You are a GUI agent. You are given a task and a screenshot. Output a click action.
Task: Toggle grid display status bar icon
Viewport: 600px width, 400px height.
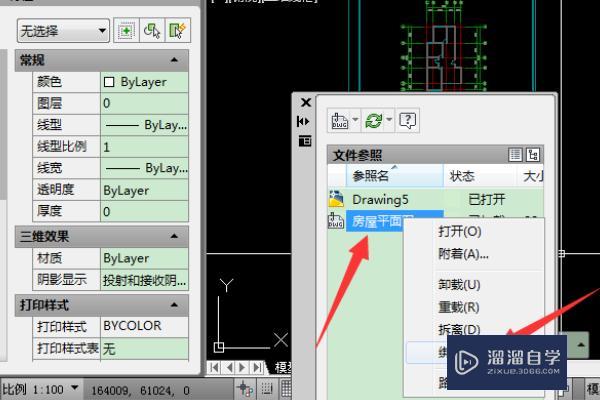pyautogui.click(x=286, y=389)
